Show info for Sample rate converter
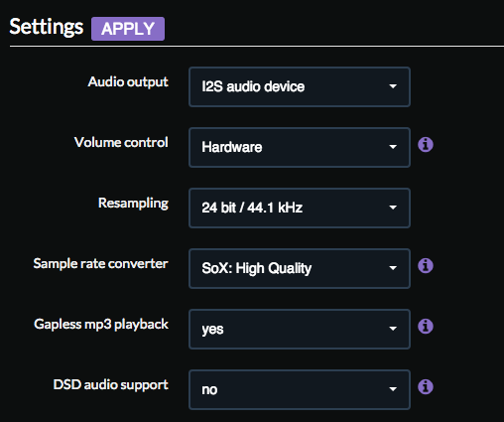Viewport: 504px width, 422px height. tap(426, 266)
